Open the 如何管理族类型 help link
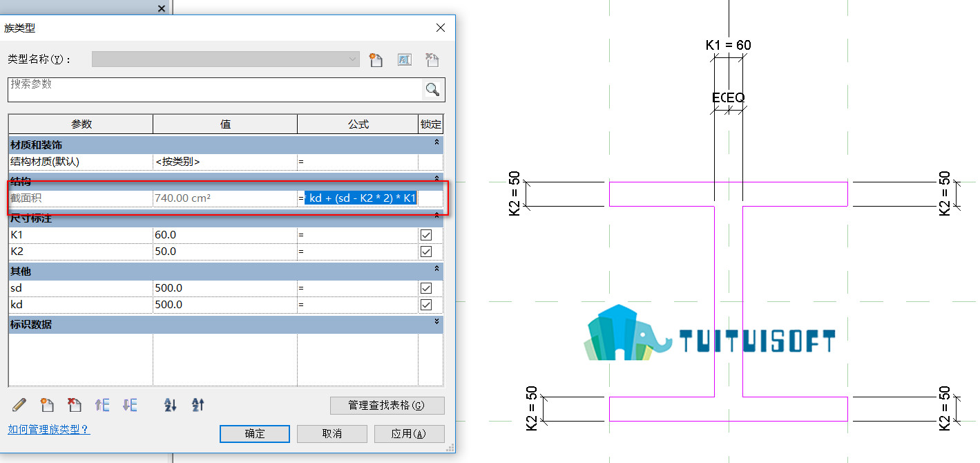Viewport: 980px width, 463px height. [x=48, y=430]
